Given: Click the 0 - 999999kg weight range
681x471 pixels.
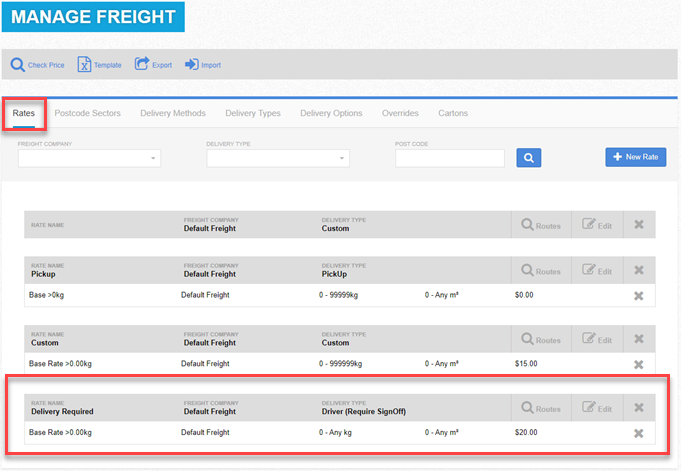Looking at the screenshot, I should 340,364.
